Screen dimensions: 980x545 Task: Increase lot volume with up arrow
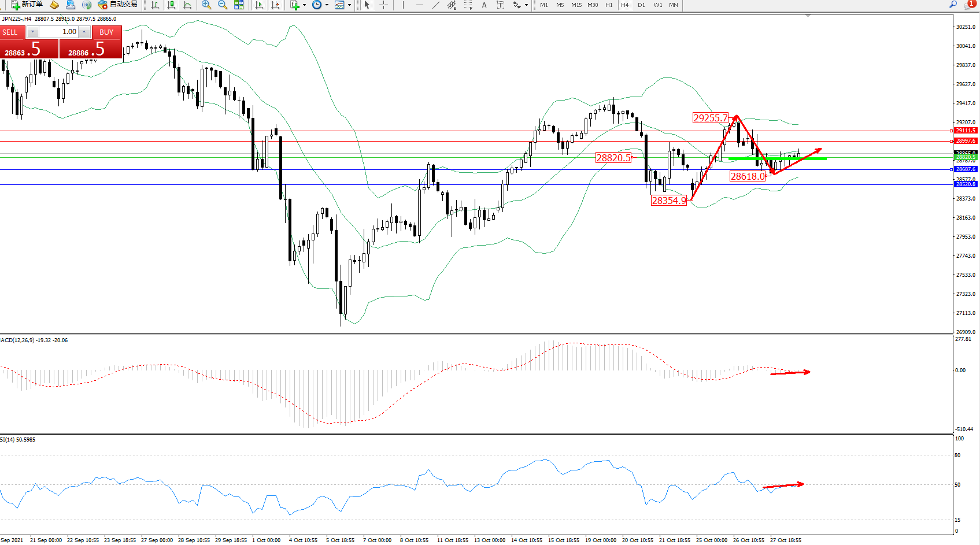pos(84,32)
